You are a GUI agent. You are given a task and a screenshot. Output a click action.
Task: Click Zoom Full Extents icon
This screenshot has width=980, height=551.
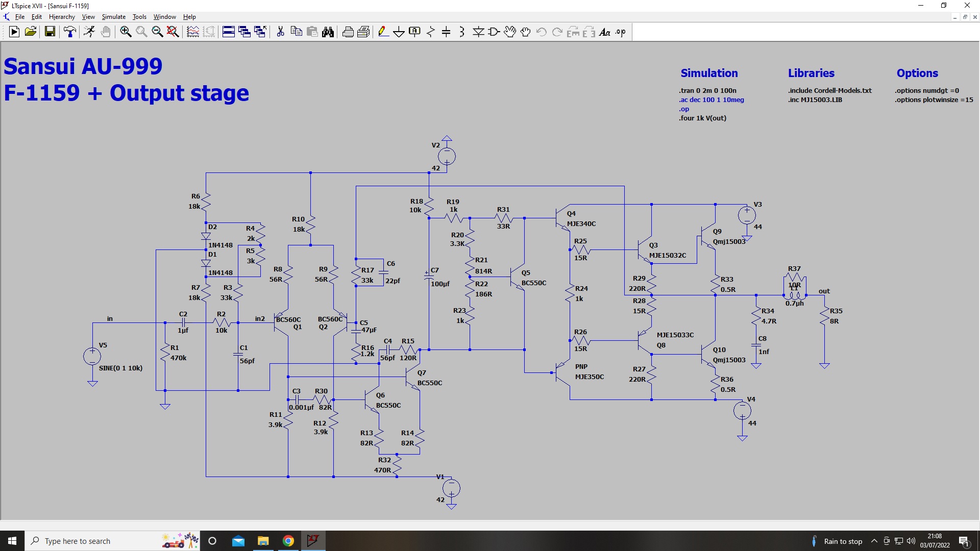(173, 32)
